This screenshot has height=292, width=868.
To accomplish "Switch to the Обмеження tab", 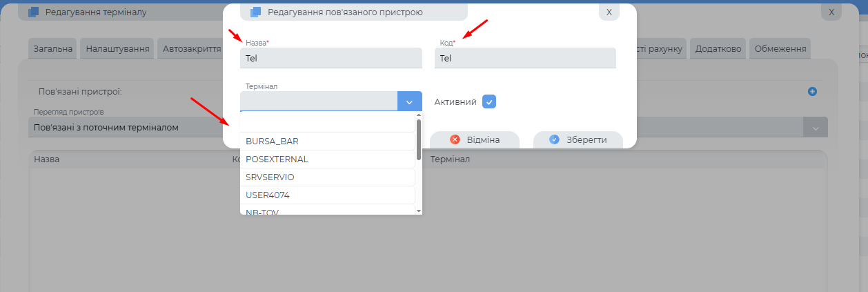I will pyautogui.click(x=780, y=49).
